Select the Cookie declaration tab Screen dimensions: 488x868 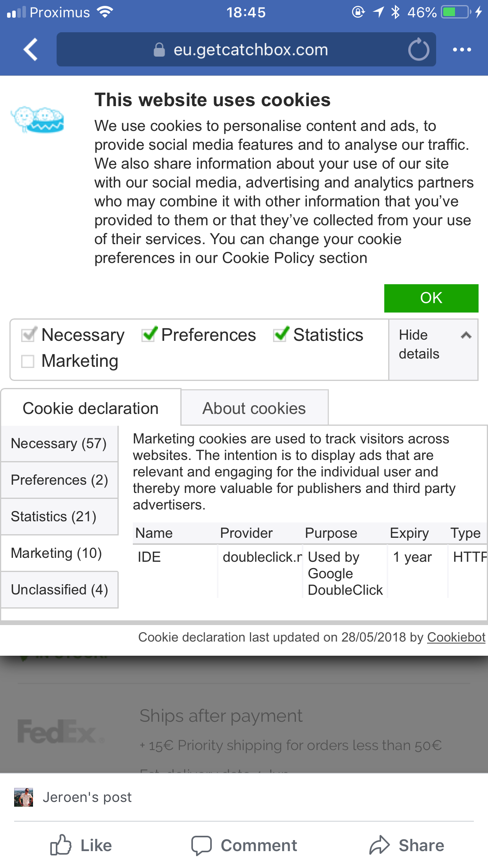(x=91, y=408)
